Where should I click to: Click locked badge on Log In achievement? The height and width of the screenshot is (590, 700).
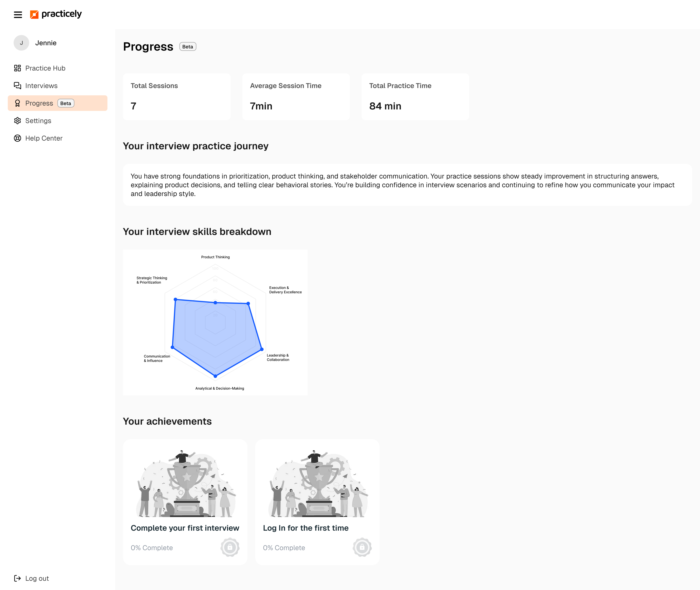[x=362, y=547]
